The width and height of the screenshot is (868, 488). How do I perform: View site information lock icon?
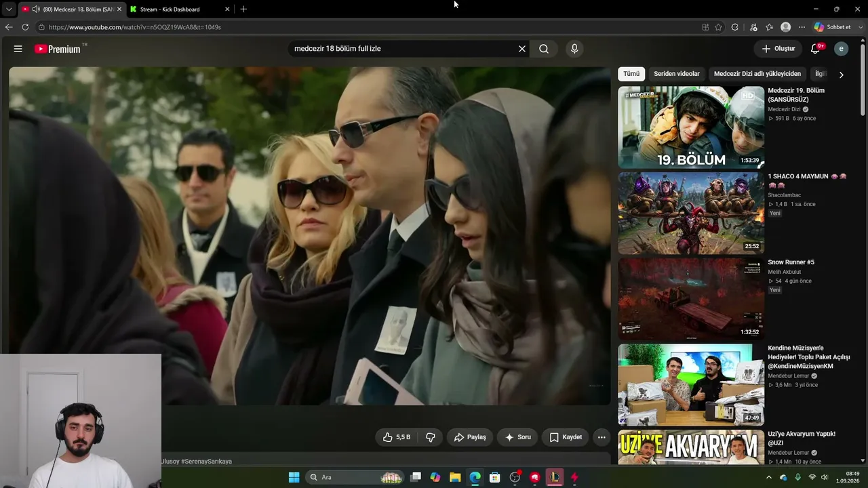(x=41, y=27)
